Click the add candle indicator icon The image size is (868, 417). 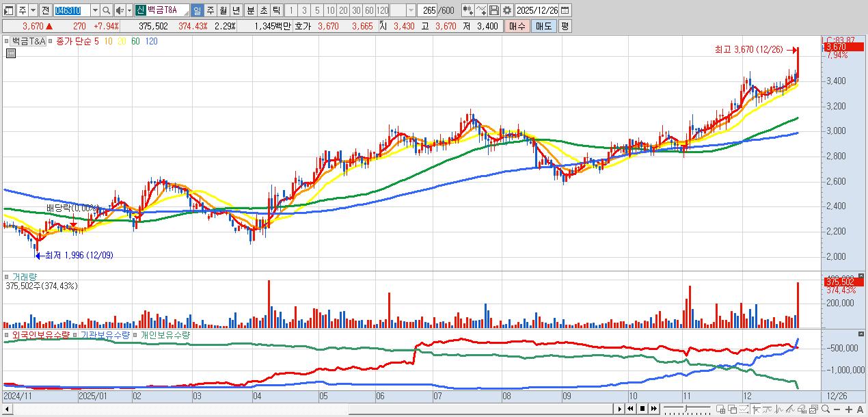[x=467, y=10]
